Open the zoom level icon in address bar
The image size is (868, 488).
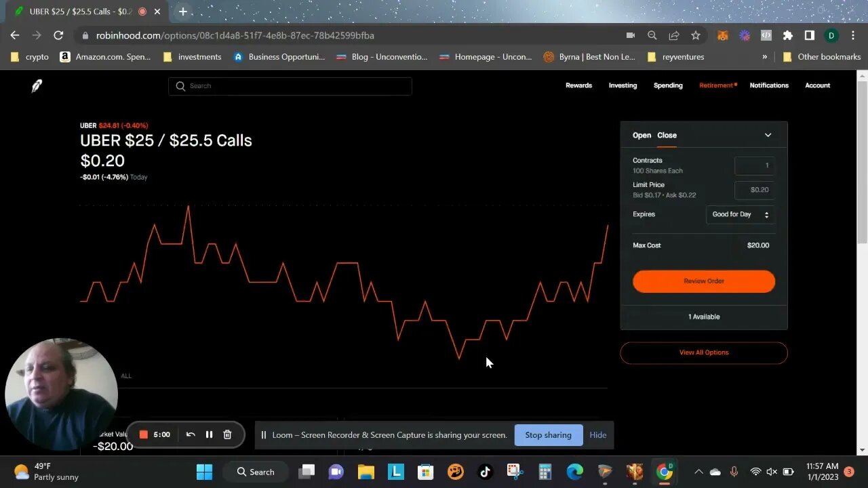point(652,35)
